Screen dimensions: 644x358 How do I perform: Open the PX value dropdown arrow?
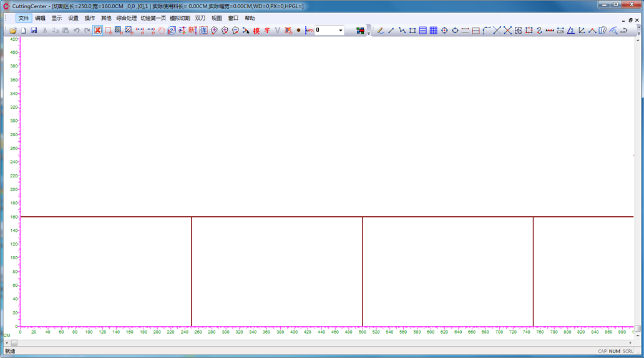point(340,30)
